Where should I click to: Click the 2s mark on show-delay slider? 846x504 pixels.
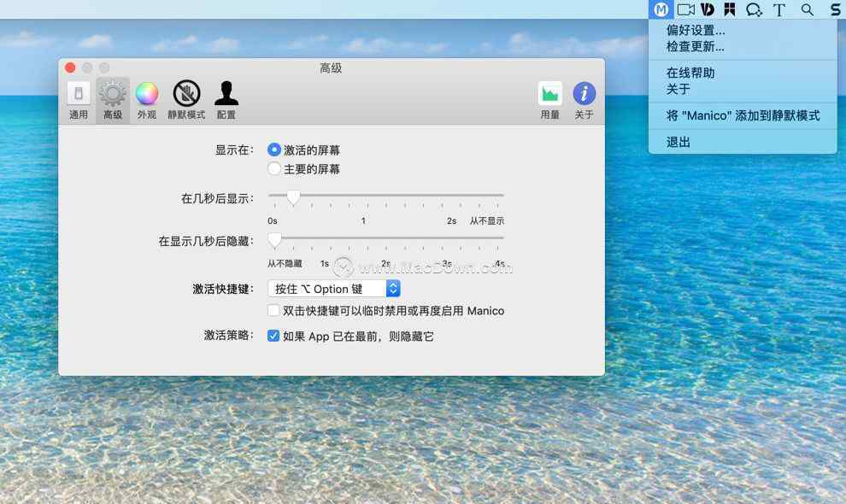(x=451, y=220)
